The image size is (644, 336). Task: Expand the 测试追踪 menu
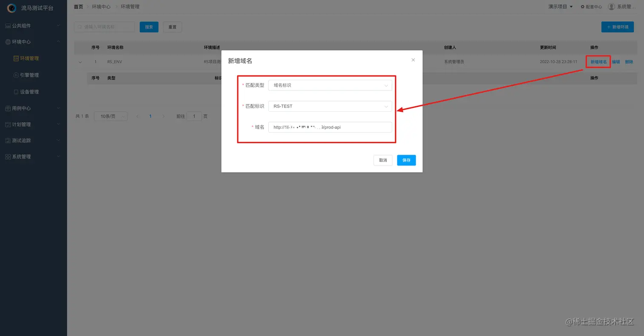point(58,140)
